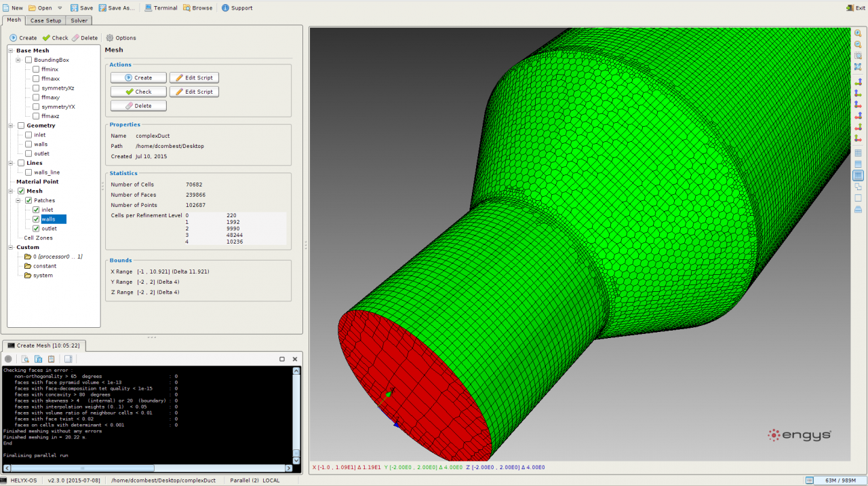Switch to the Case Setup tab
The height and width of the screenshot is (486, 868).
pos(45,20)
